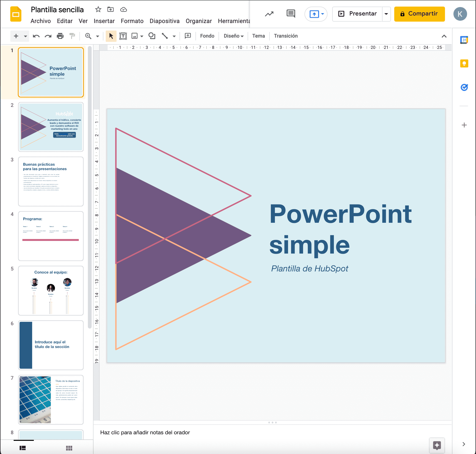Add a comment with the toolbar icon
Image resolution: width=476 pixels, height=454 pixels.
point(188,36)
